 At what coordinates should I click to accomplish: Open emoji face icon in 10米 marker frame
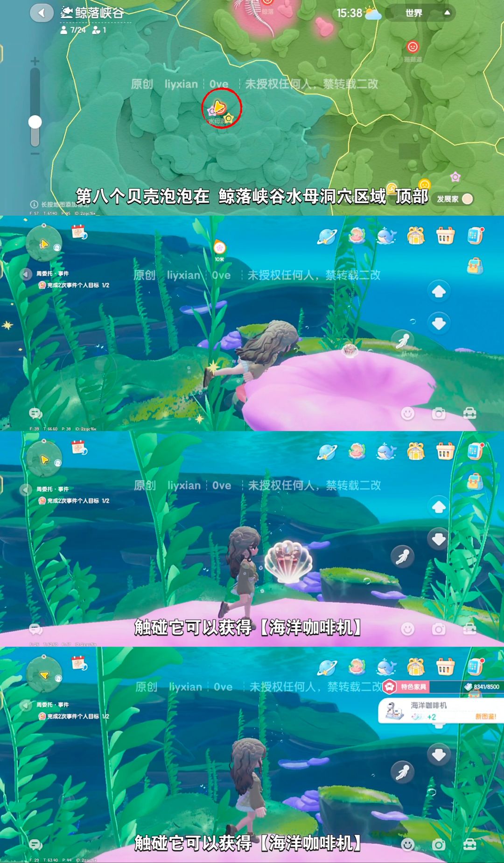(408, 414)
